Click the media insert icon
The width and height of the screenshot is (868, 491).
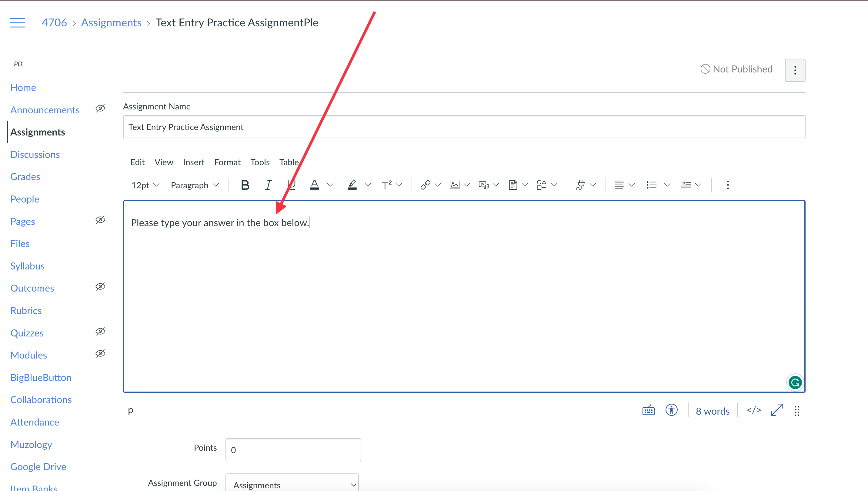(484, 185)
